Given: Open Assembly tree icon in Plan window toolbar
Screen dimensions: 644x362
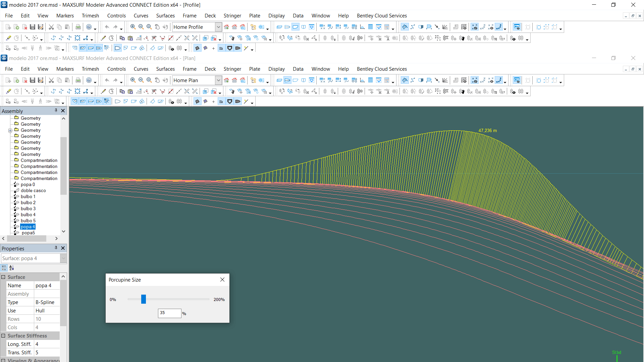Looking at the screenshot, I should point(253,80).
